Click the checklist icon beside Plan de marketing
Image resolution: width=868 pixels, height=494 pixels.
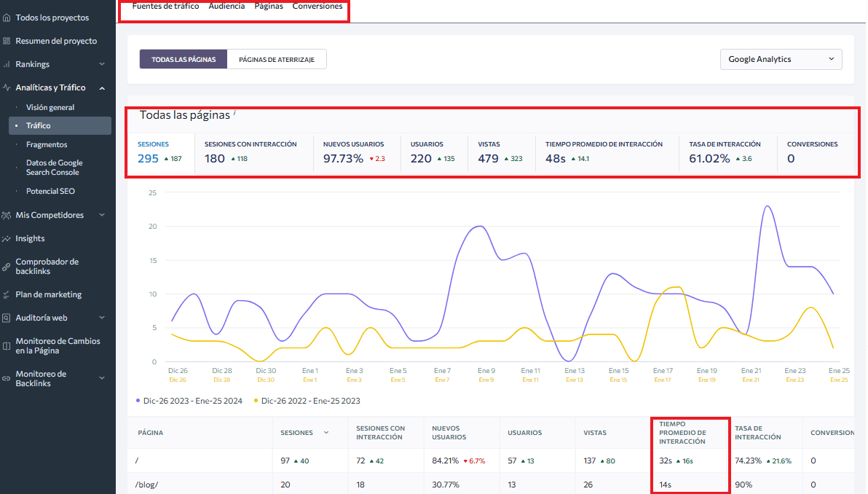7,294
